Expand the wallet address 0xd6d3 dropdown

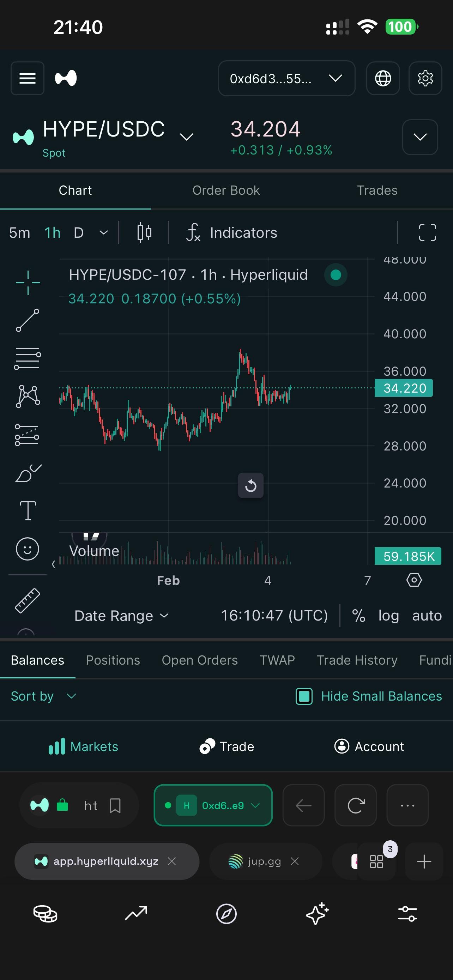286,78
